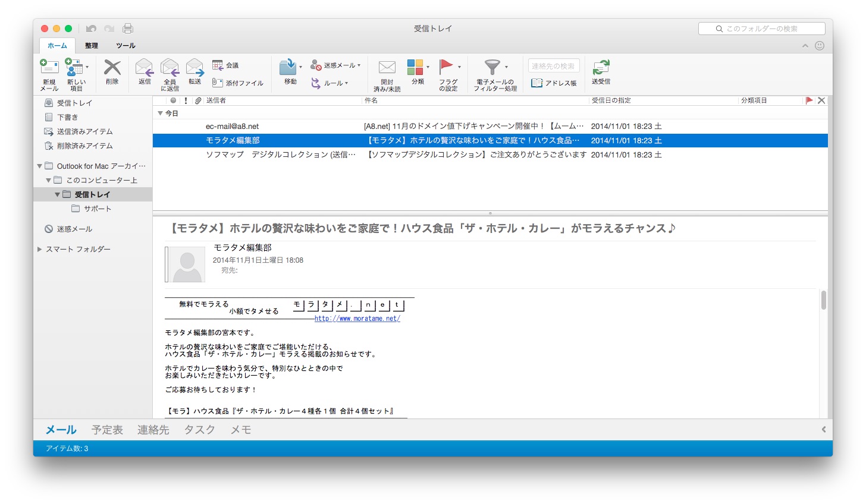Click the smiley feedback icon
Screen dimensions: 866x504
(x=820, y=46)
